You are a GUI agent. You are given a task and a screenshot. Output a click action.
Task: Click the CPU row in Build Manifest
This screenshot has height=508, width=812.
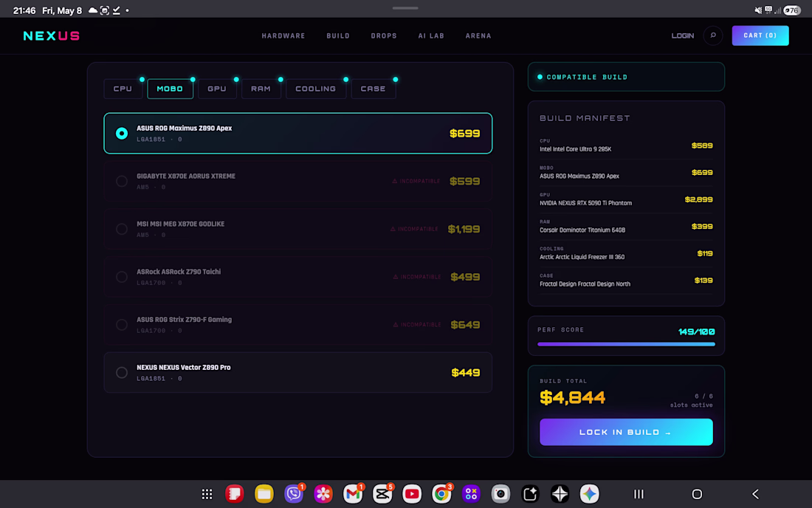[x=626, y=145]
